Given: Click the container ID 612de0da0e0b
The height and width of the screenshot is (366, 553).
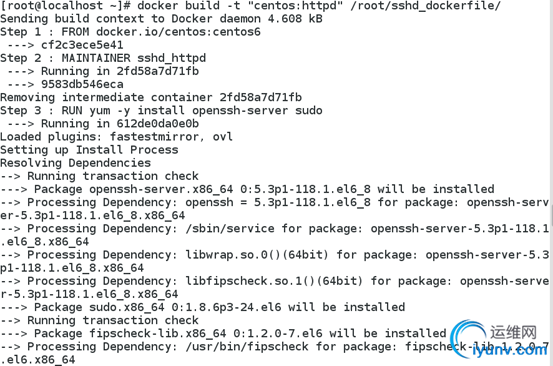Looking at the screenshot, I should tap(158, 124).
